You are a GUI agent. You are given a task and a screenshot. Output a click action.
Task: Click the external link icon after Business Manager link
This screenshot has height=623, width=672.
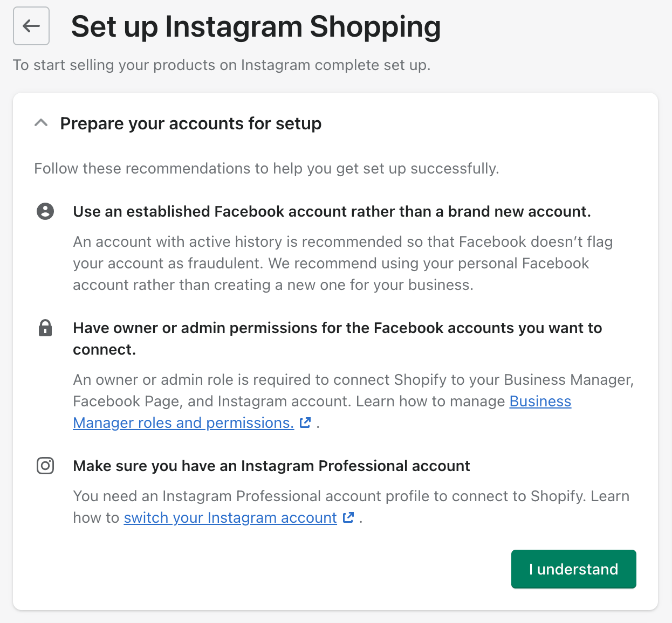coord(305,423)
